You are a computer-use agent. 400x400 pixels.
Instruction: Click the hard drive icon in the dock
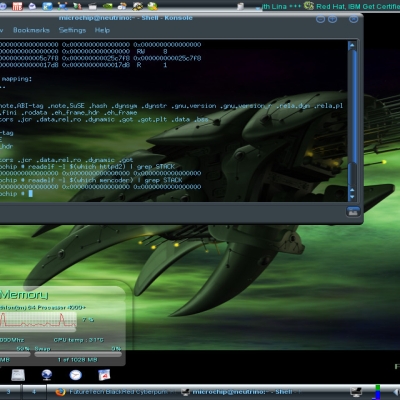pyautogui.click(x=18, y=375)
